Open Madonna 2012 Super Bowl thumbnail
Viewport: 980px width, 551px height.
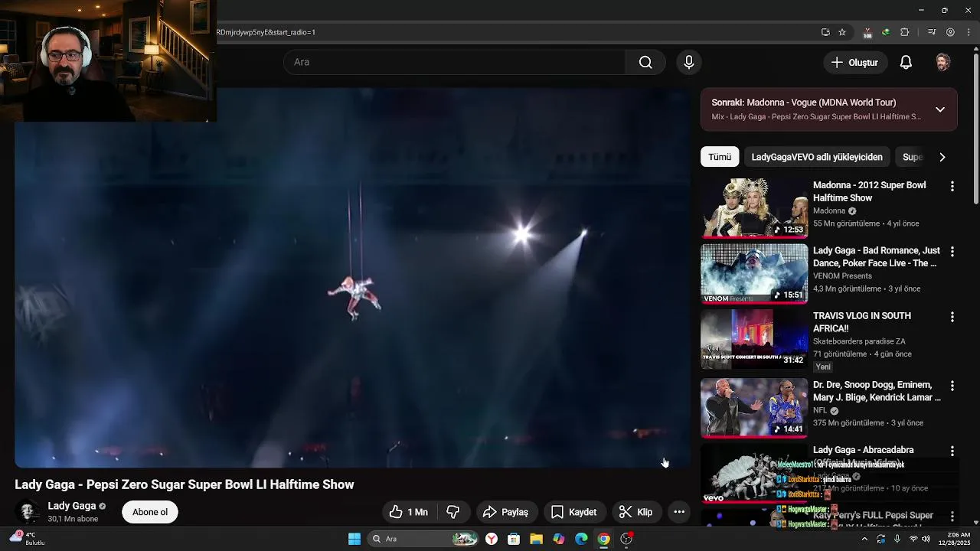click(754, 208)
